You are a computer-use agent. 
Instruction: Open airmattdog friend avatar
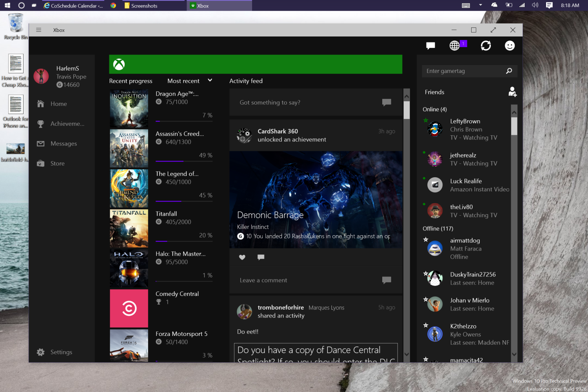(x=435, y=249)
